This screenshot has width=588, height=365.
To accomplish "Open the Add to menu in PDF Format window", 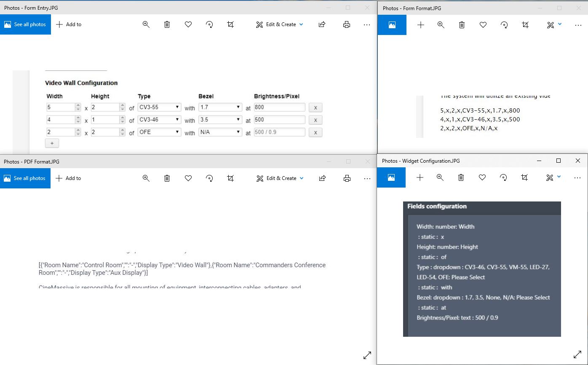I will [69, 178].
